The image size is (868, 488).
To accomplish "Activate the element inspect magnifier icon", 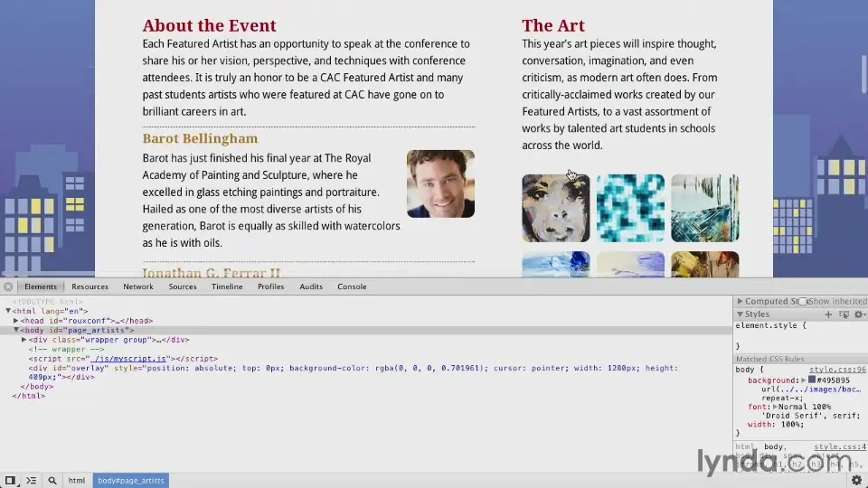I will (x=52, y=480).
